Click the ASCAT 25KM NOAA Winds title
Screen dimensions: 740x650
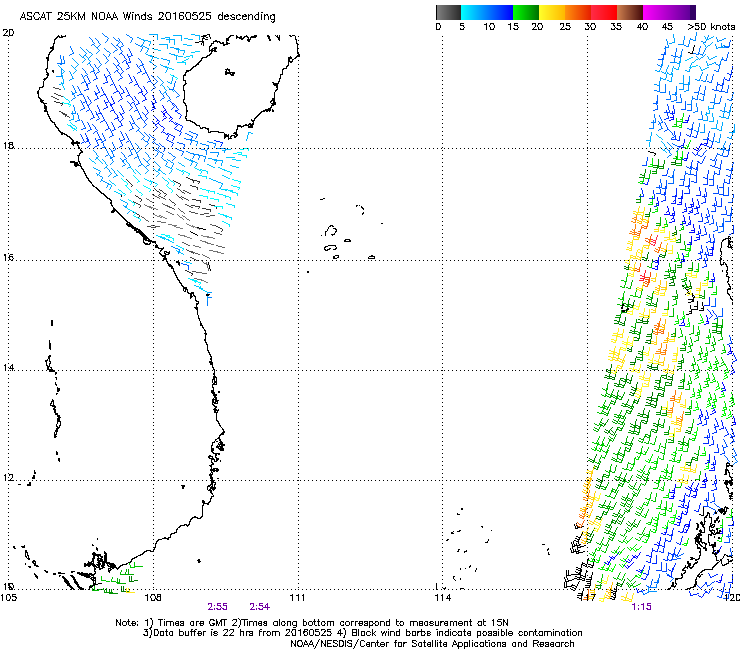pyautogui.click(x=147, y=16)
